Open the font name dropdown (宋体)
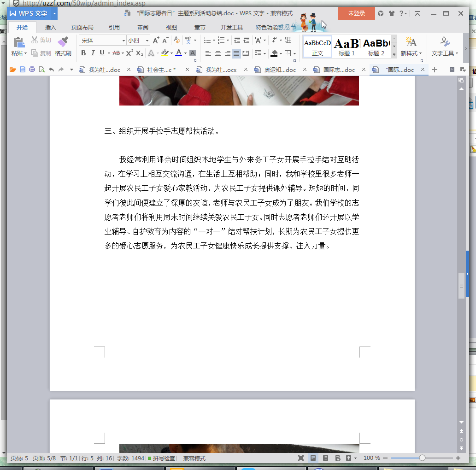 click(x=123, y=41)
